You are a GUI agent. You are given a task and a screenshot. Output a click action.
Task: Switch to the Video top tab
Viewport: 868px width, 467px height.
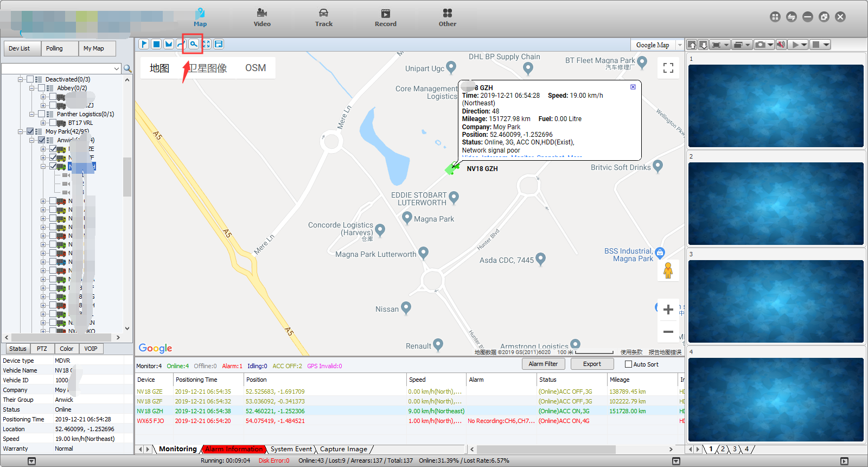tap(262, 17)
